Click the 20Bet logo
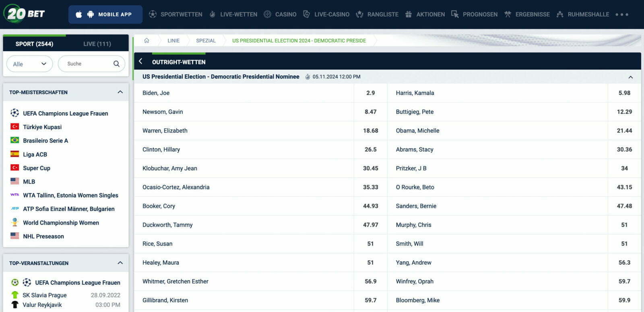Screen dimensions: 644x312 point(24,14)
